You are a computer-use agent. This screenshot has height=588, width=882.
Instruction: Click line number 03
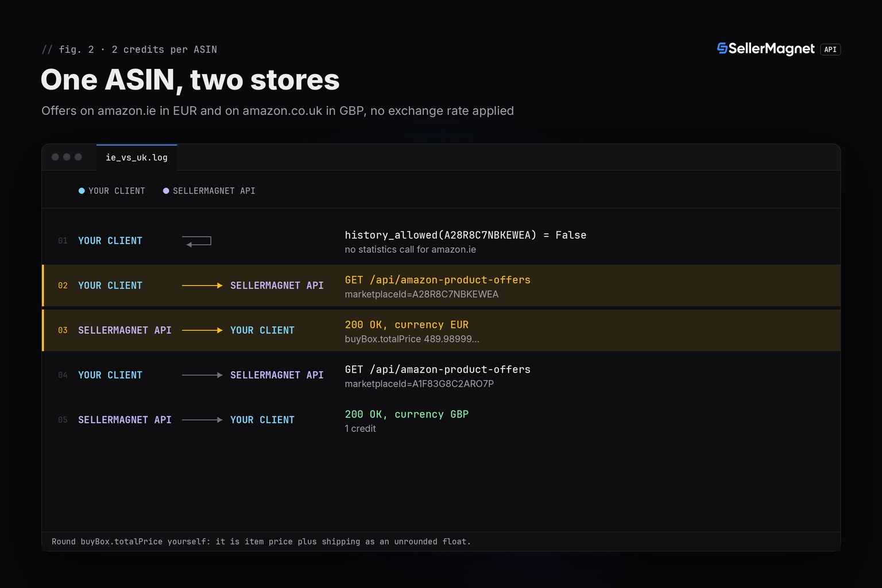click(63, 330)
